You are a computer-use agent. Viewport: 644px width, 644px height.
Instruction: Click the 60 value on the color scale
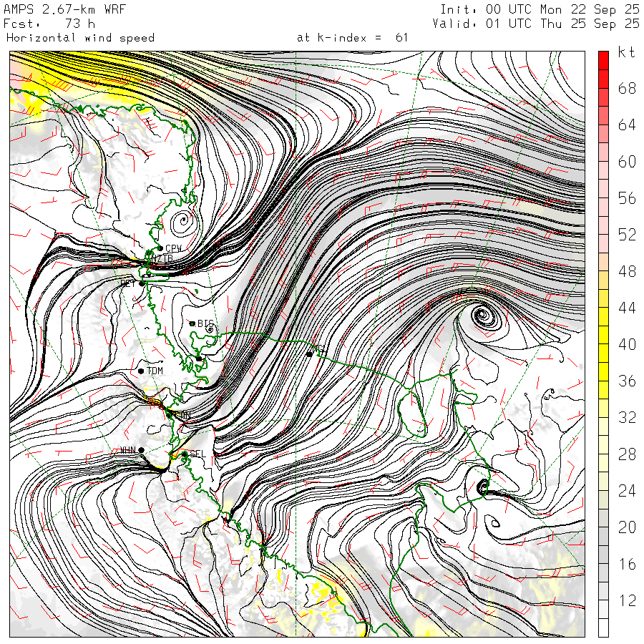(x=627, y=162)
